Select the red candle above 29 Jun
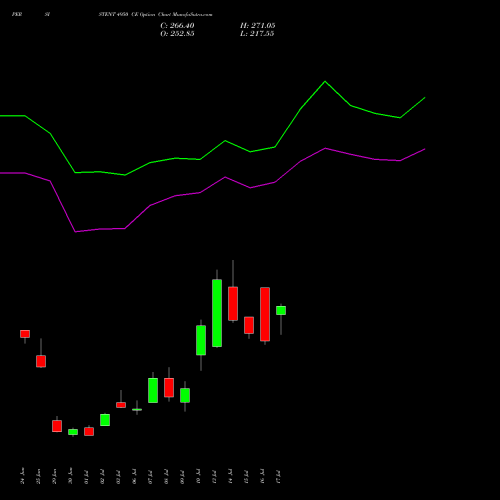Viewport: 500px width, 500px height. [x=57, y=426]
